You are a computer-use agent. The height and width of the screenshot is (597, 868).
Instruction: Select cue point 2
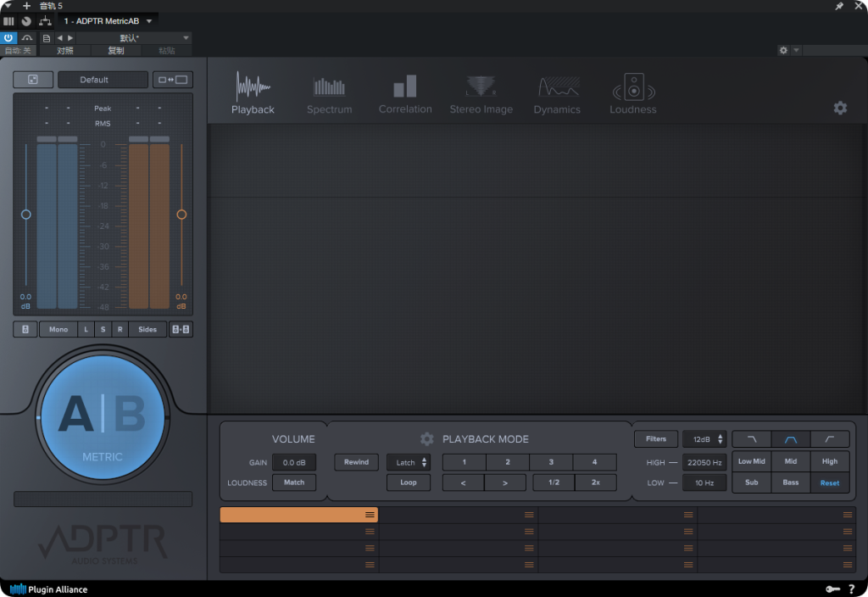[x=508, y=462]
